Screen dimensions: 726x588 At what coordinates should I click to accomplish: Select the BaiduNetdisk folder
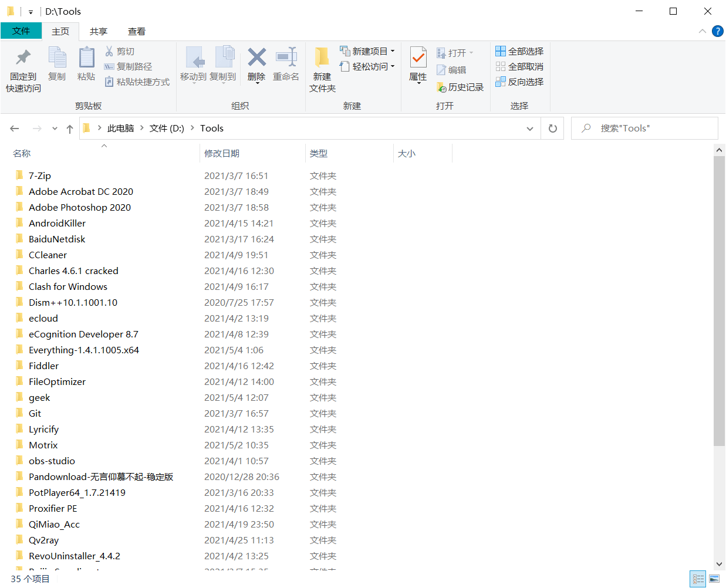tap(57, 239)
